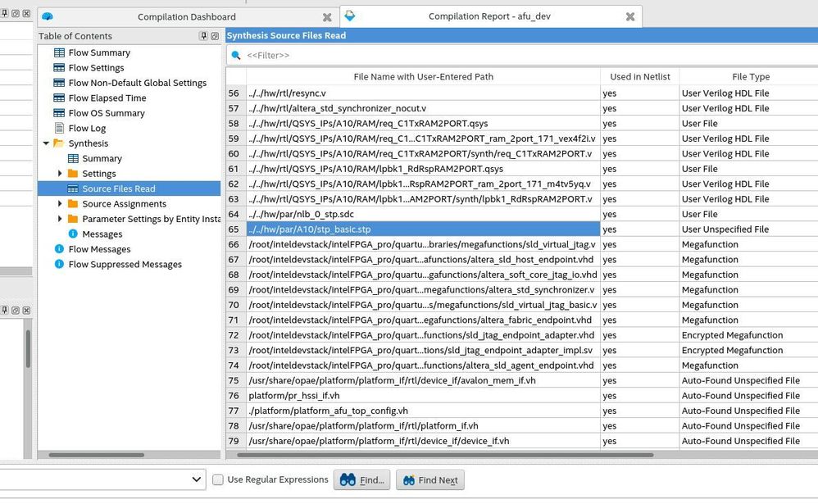The image size is (818, 504).
Task: Select row 76 platform/pr_hssi_if.vh
Action: pyautogui.click(x=423, y=396)
